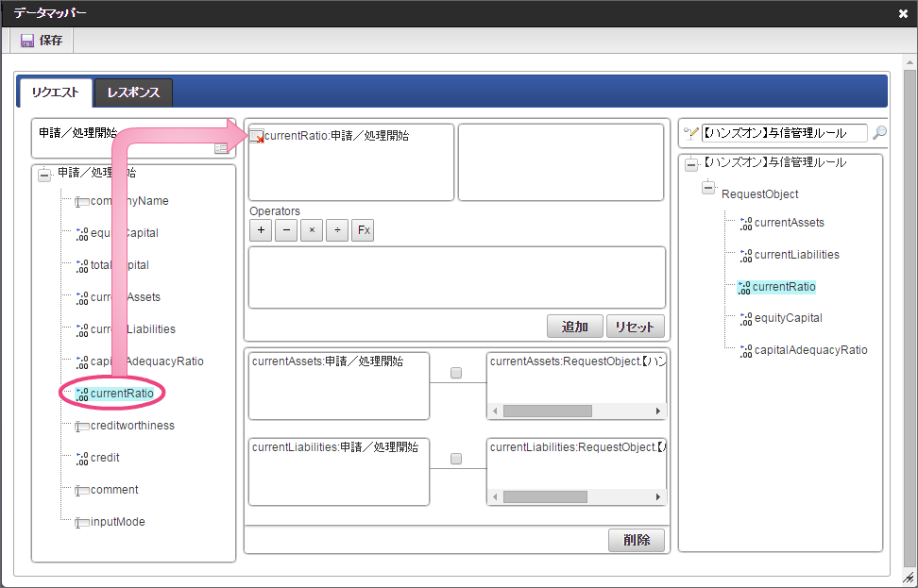Collapse the 【ハンズオン】与信管理ルール root node

click(x=691, y=164)
